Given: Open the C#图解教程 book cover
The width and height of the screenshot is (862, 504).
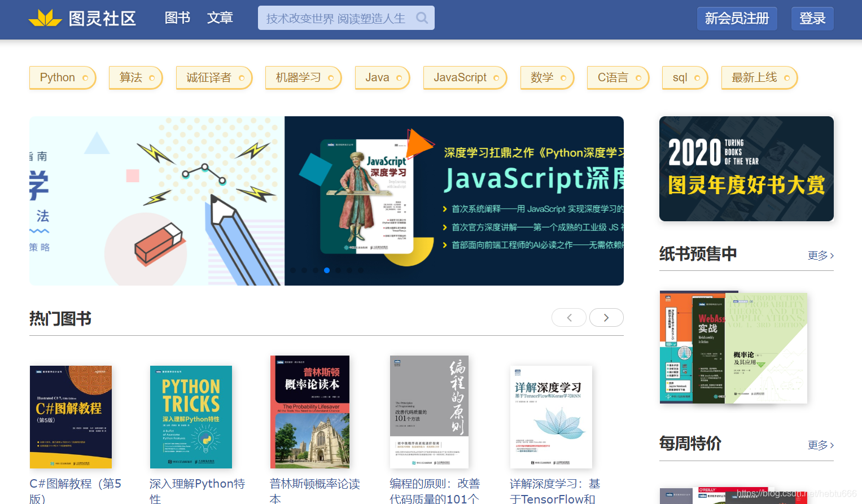Looking at the screenshot, I should (71, 417).
